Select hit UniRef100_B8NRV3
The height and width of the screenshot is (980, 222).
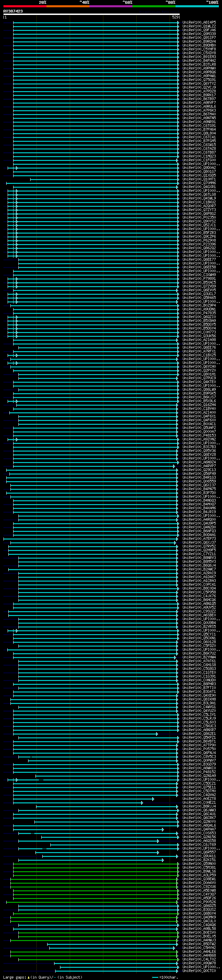tap(199, 558)
